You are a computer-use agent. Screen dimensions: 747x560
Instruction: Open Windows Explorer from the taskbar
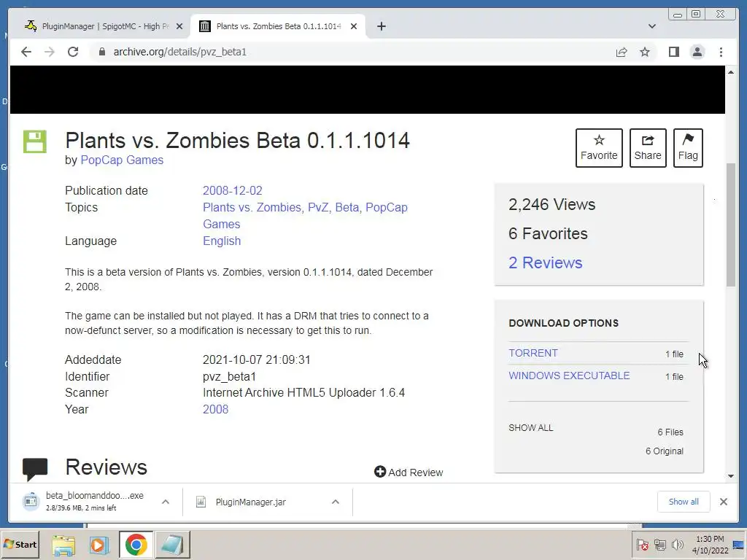pyautogui.click(x=63, y=545)
